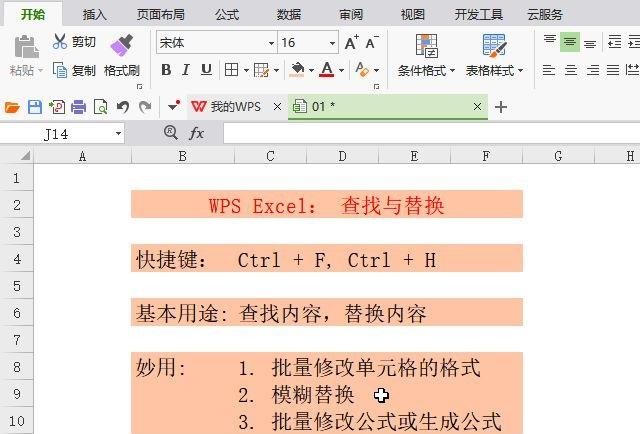The height and width of the screenshot is (434, 640).
Task: Align text to bottom of cell
Action: 590,44
